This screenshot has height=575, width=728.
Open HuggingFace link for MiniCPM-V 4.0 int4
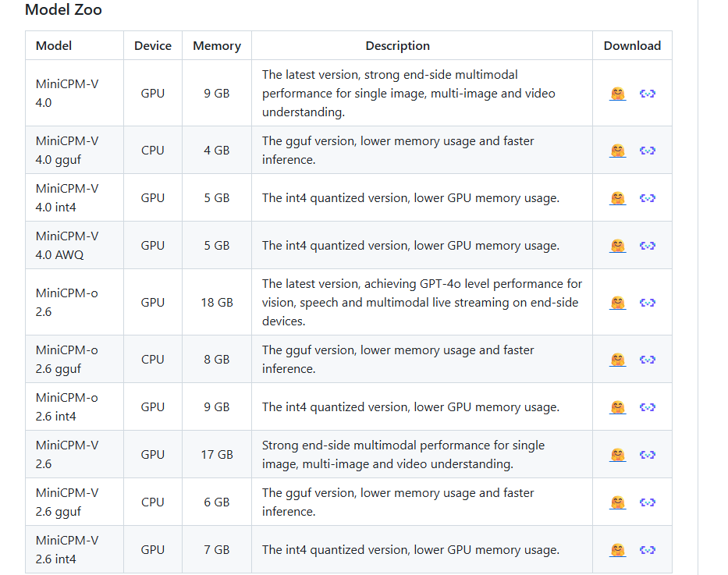(617, 198)
